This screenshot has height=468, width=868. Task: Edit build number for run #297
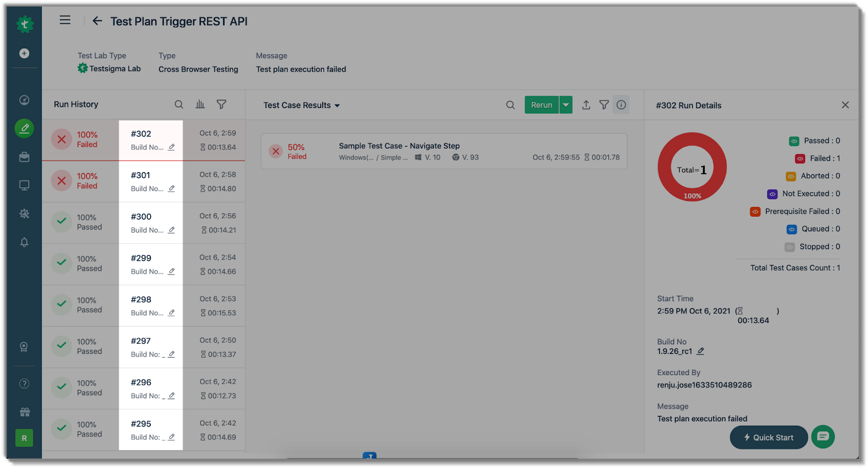pos(171,354)
